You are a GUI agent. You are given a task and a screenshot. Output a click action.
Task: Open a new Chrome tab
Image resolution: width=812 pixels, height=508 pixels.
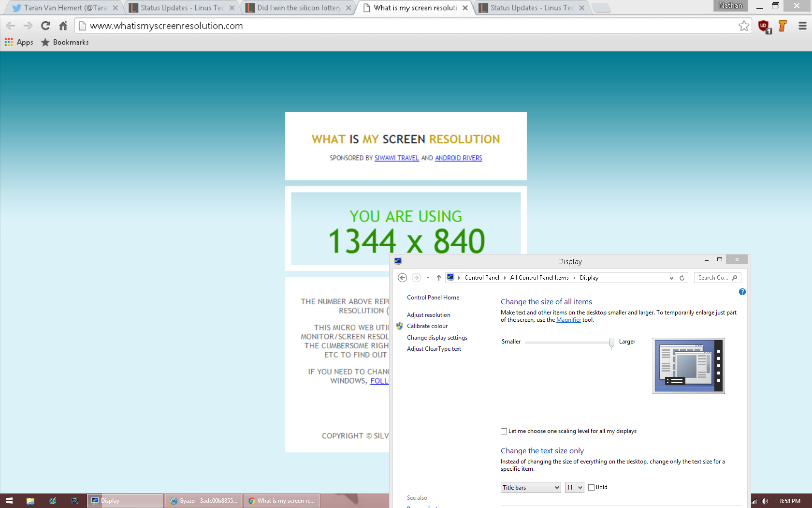pos(601,8)
